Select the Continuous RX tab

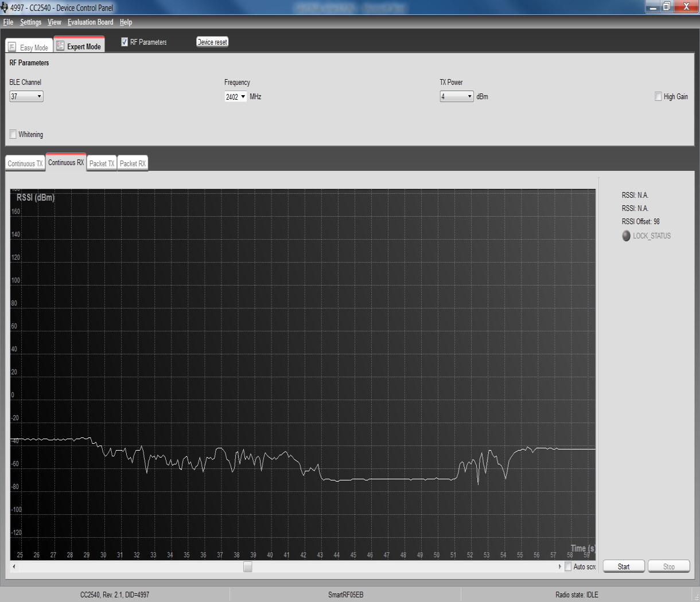[66, 162]
